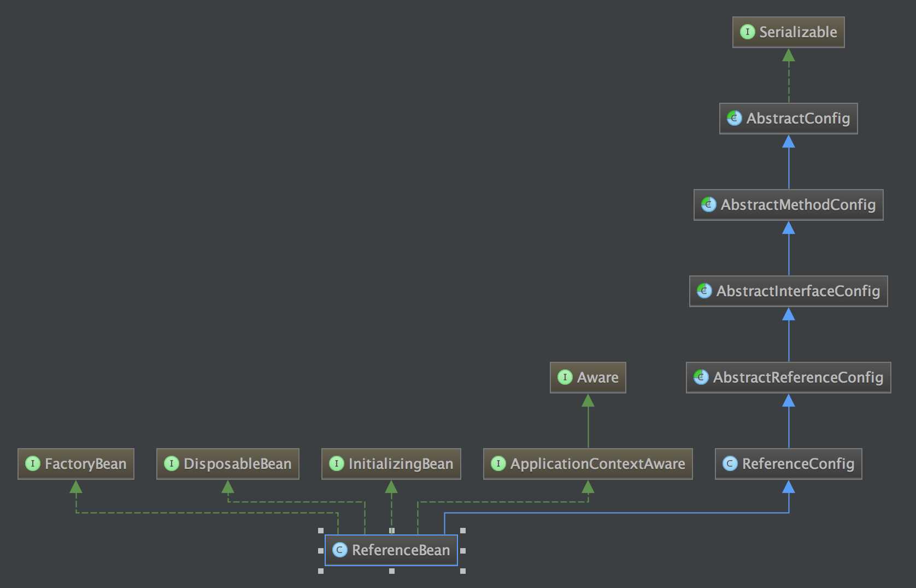Click the abstract class icon on AbstractConfig
The image size is (916, 588).
click(x=734, y=118)
